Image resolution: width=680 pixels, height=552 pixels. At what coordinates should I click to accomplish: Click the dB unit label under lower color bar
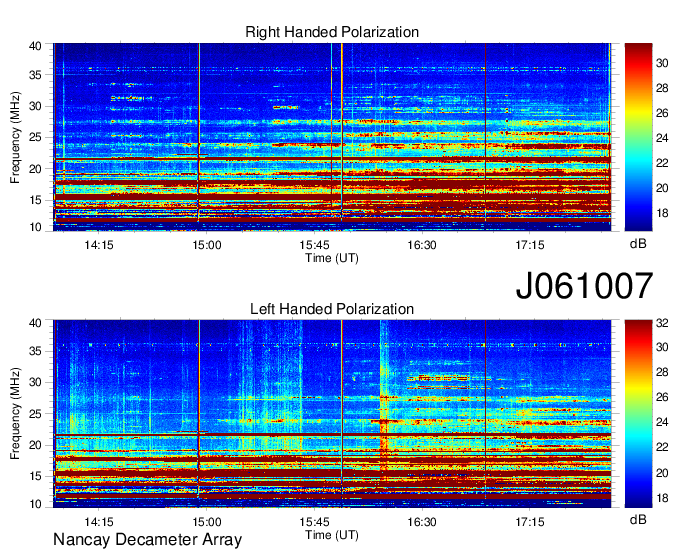(638, 519)
